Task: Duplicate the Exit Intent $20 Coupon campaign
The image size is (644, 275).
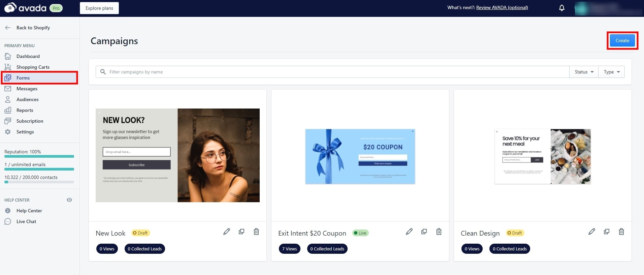Action: click(424, 232)
